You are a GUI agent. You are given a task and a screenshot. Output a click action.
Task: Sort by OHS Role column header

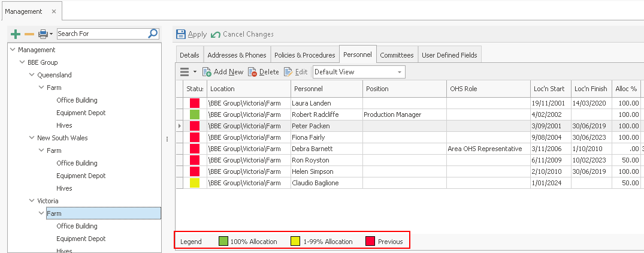(488, 89)
